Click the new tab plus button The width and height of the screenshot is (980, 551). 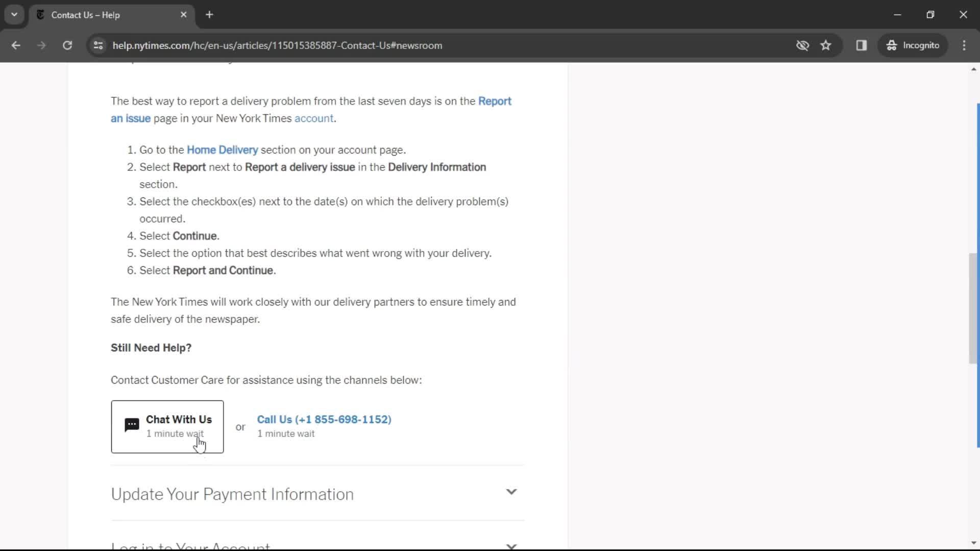[x=209, y=15]
